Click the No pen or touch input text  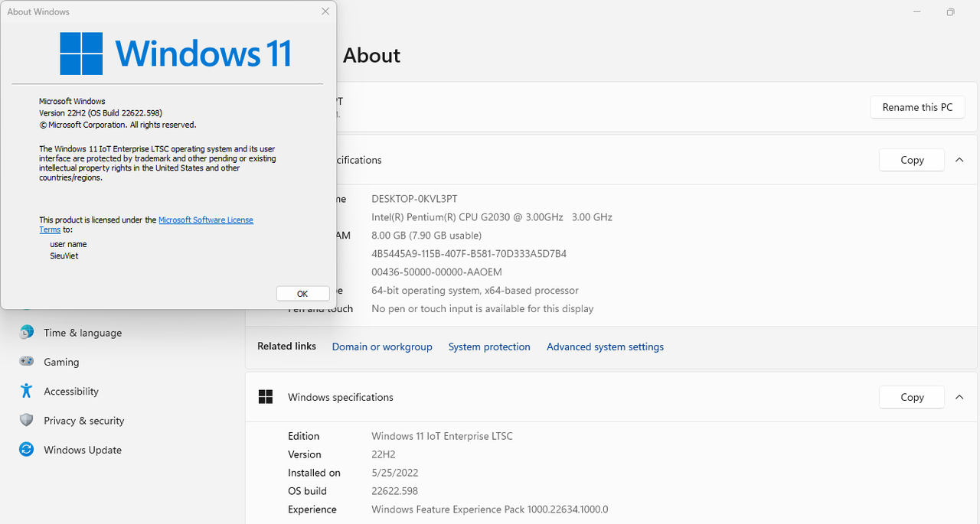(x=482, y=309)
